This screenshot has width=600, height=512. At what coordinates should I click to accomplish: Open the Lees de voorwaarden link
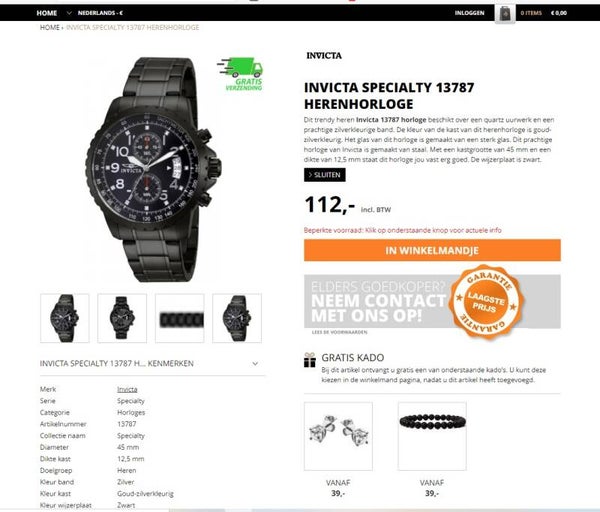339,332
